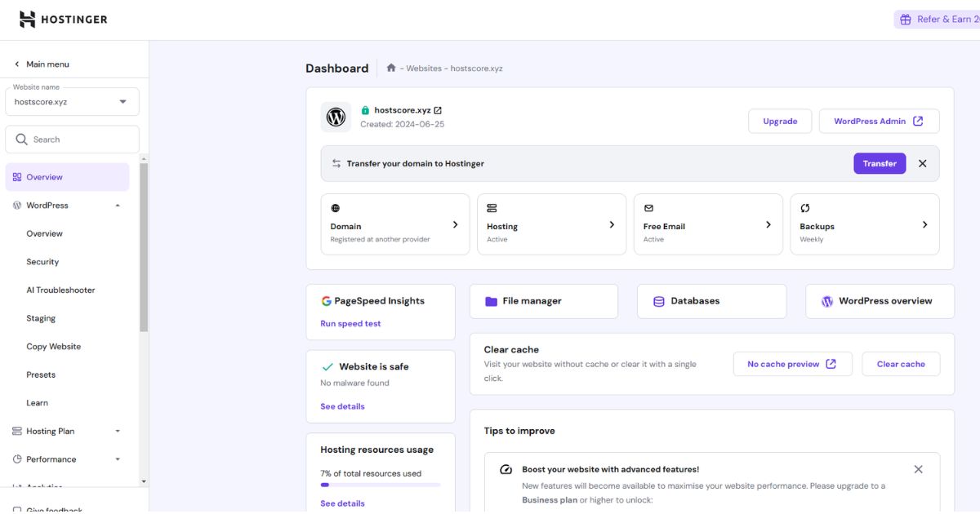Open the Databases card
This screenshot has height=514, width=980.
click(x=711, y=301)
